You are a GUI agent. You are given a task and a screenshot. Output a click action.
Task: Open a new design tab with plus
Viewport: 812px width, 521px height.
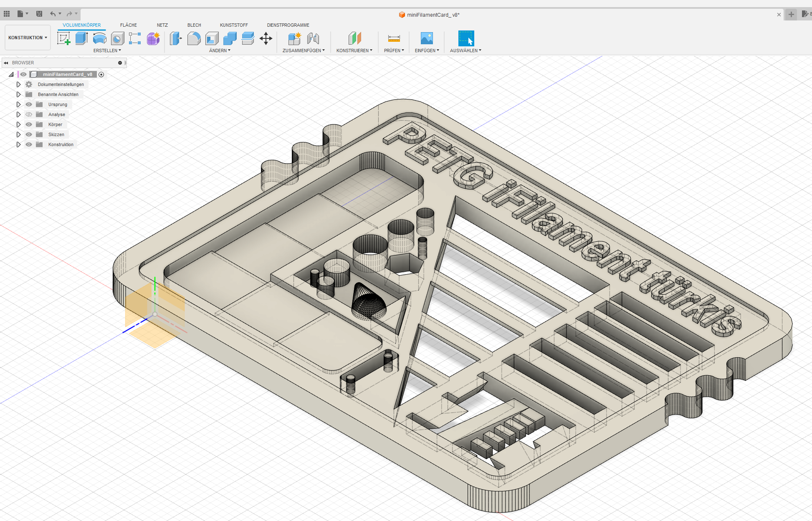click(x=791, y=15)
